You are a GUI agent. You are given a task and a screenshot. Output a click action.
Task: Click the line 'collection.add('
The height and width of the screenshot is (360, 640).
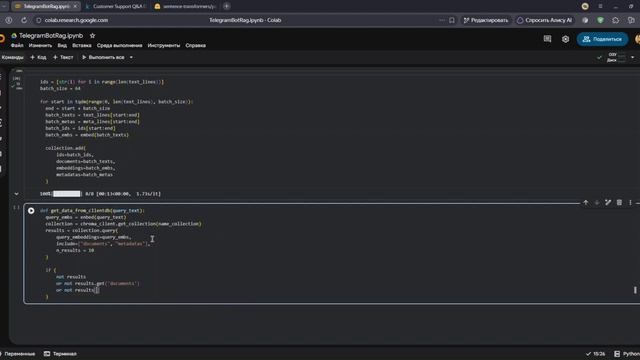coord(66,148)
